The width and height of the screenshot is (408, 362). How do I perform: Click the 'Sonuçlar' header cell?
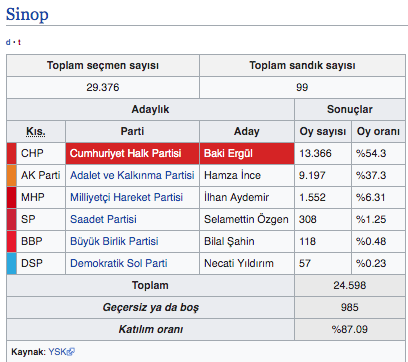pos(350,109)
